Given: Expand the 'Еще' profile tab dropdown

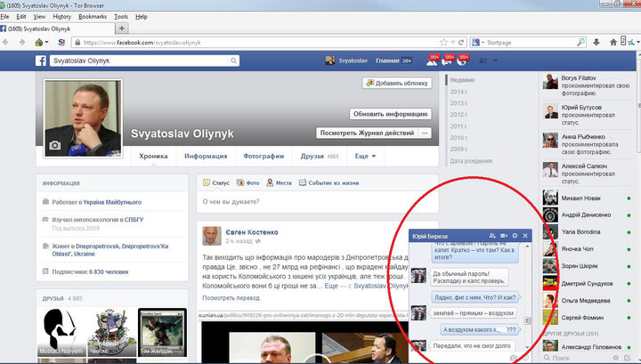Looking at the screenshot, I should pos(365,156).
